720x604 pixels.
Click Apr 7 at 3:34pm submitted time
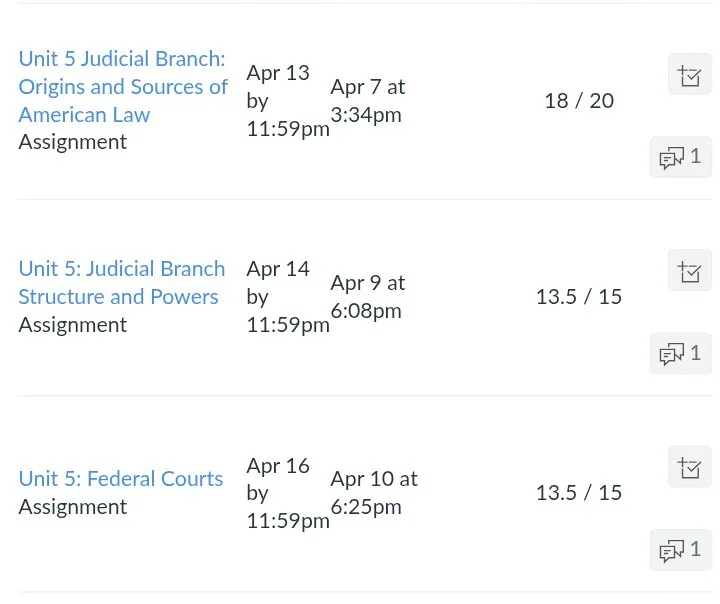coord(367,101)
